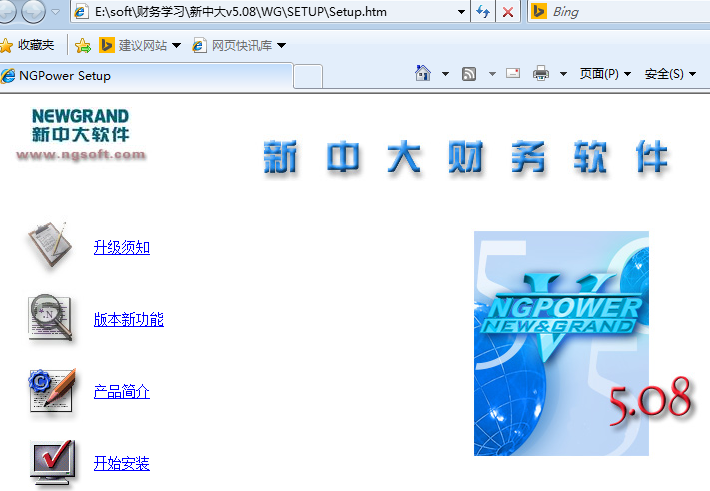This screenshot has width=710, height=491.
Task: Click the browser Forward navigation button
Action: [34, 12]
